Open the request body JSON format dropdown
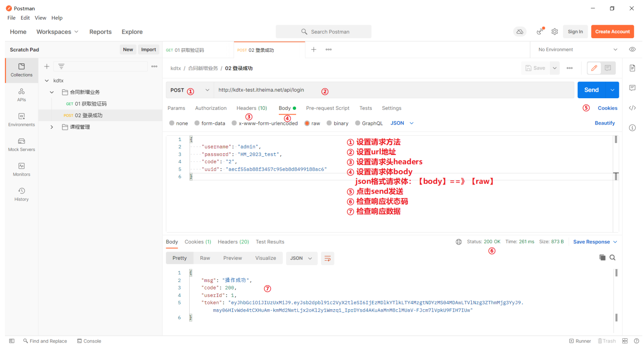644x347 pixels. click(x=402, y=123)
